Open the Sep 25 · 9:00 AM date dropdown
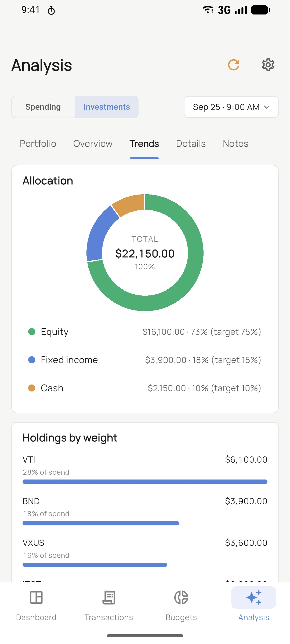Screen dimensions: 290x644 click(231, 107)
